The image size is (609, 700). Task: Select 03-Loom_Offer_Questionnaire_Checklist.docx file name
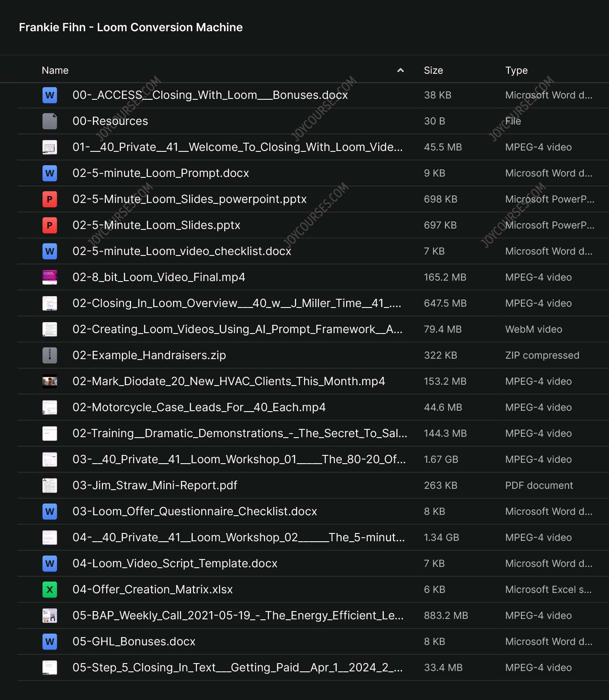[195, 511]
